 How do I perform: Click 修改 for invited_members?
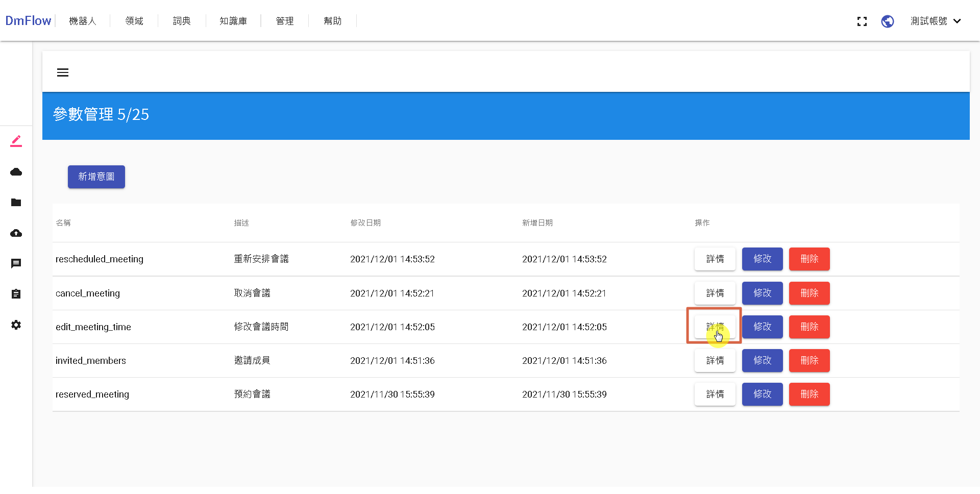(763, 361)
